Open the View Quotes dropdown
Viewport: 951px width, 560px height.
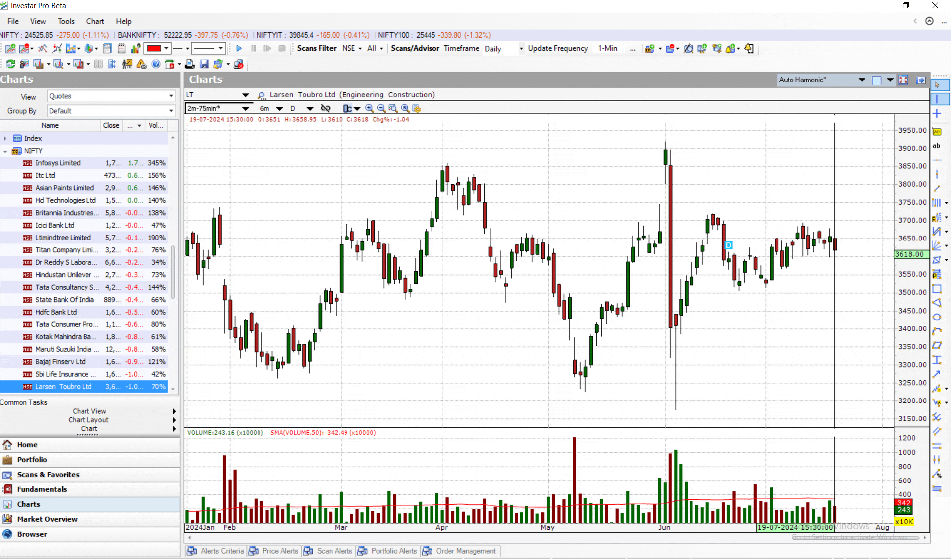point(171,96)
